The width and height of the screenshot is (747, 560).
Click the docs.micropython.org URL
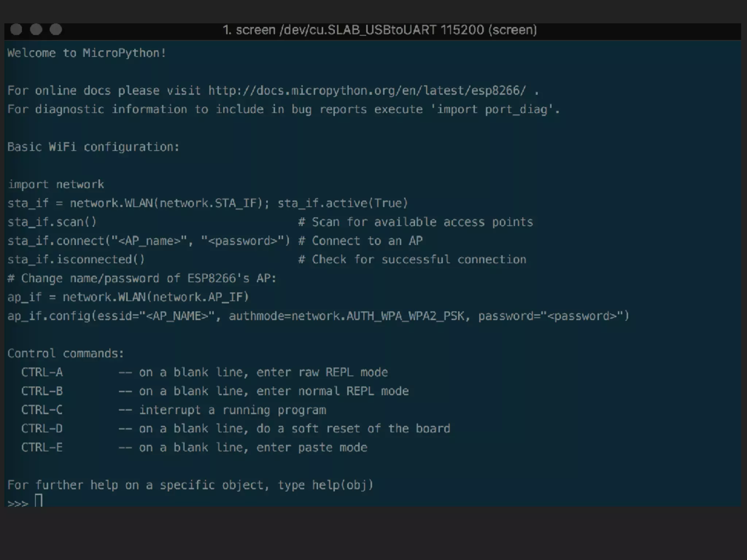[367, 90]
